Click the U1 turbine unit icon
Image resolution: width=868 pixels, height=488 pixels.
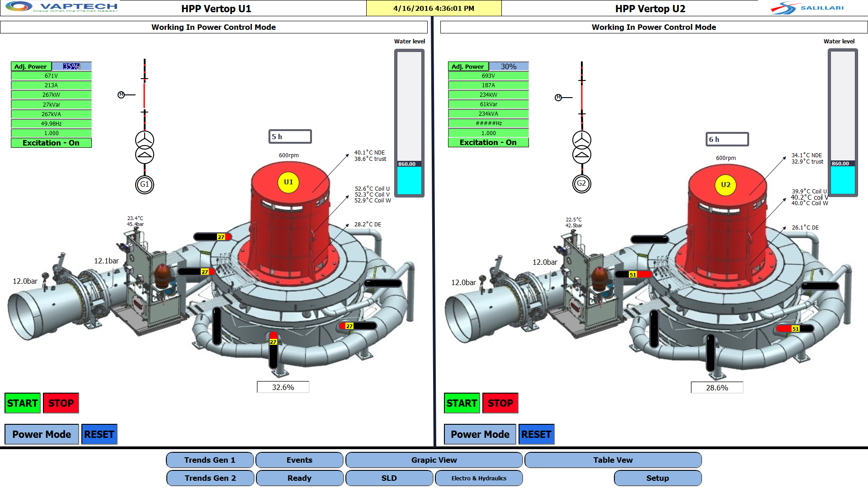pyautogui.click(x=288, y=183)
